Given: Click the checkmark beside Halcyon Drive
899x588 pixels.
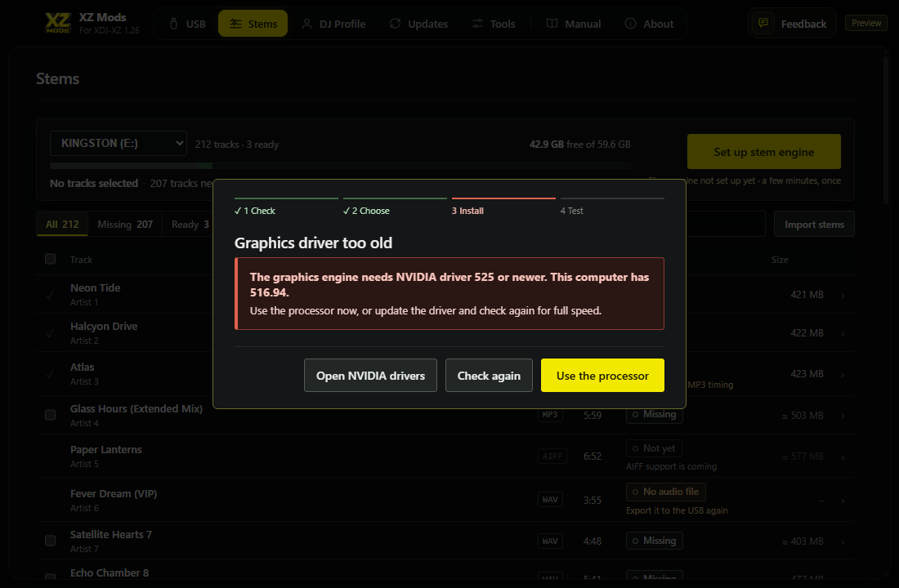Looking at the screenshot, I should click(51, 333).
